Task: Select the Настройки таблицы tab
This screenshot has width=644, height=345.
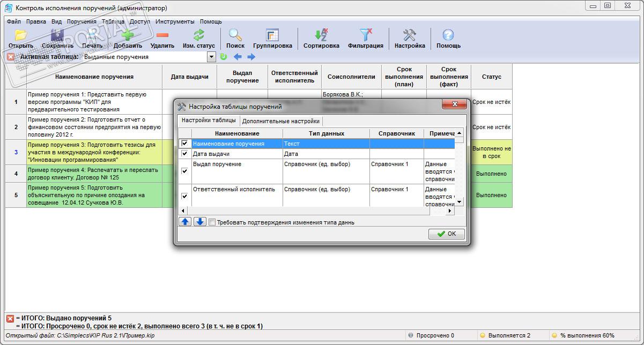Action: [209, 121]
